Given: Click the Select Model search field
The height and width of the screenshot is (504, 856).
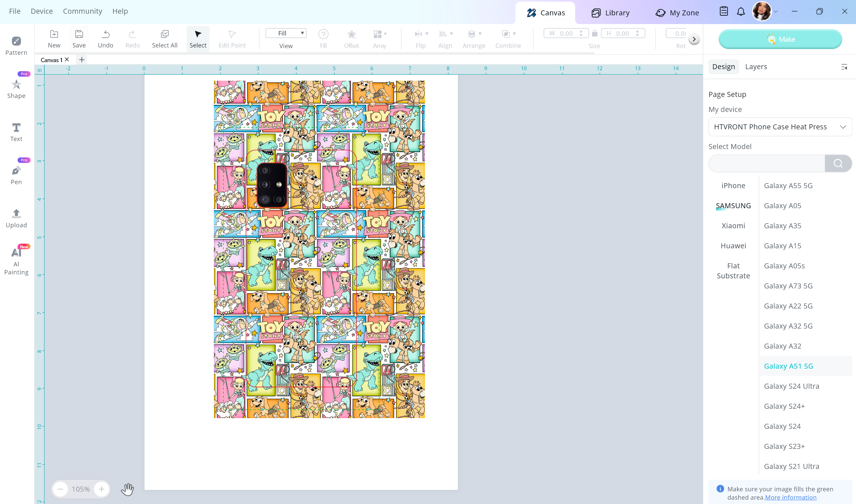Looking at the screenshot, I should coord(767,163).
